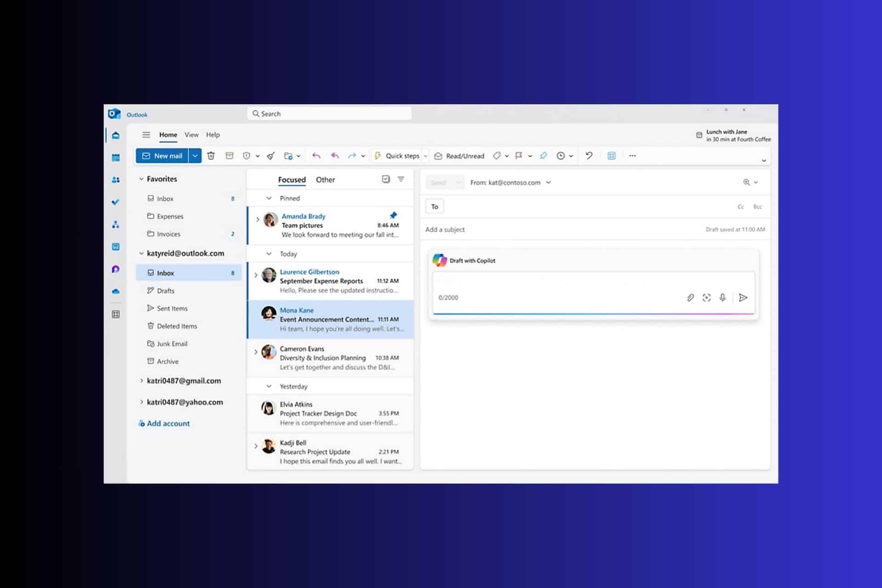Pin the current draft using the pin icon

point(543,156)
